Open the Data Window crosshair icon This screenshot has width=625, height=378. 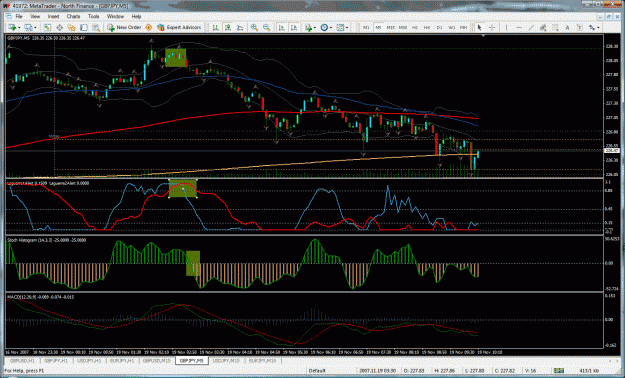59,28
